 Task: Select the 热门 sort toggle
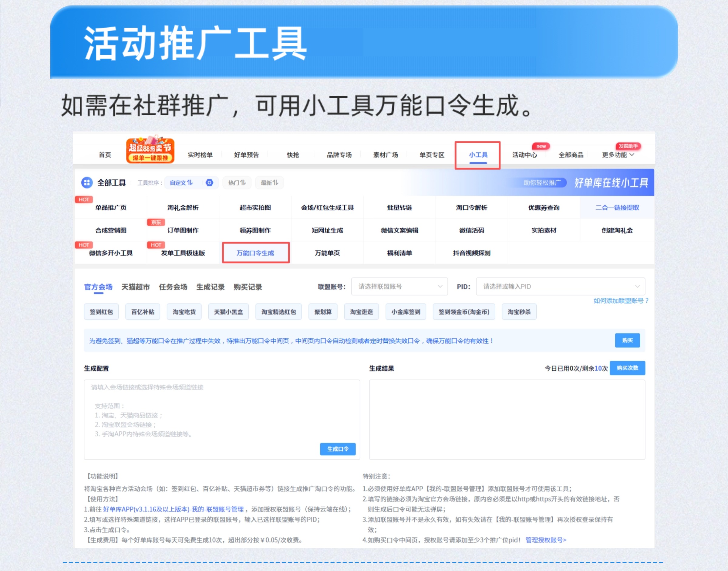coord(237,182)
